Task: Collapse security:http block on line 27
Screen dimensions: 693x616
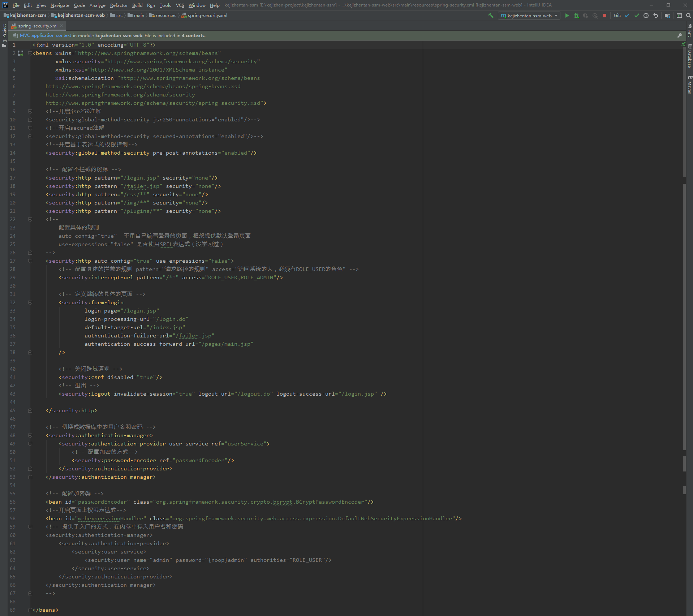Action: click(x=30, y=261)
